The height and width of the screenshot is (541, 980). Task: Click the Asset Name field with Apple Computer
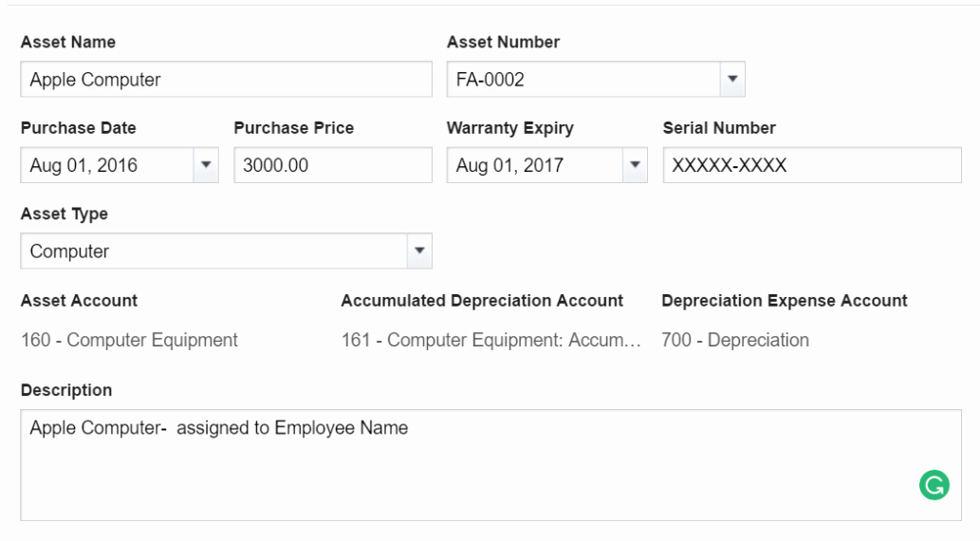tap(226, 79)
